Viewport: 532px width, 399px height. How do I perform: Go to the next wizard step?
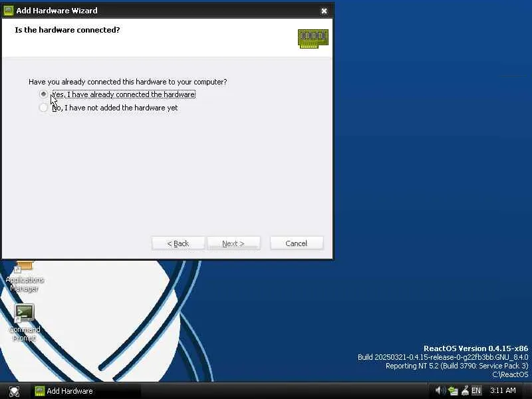[x=233, y=243]
